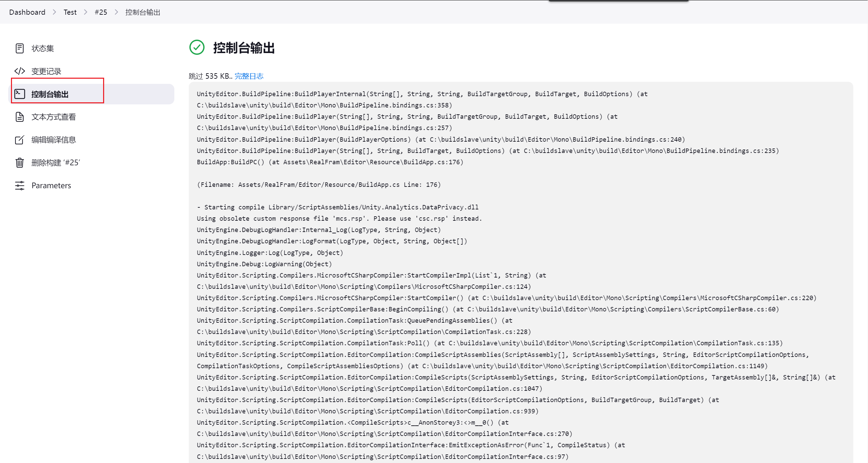Screen dimensions: 868x463
Task: Click the 'CompilationTask:Poll()' log line
Action: pyautogui.click(x=490, y=343)
